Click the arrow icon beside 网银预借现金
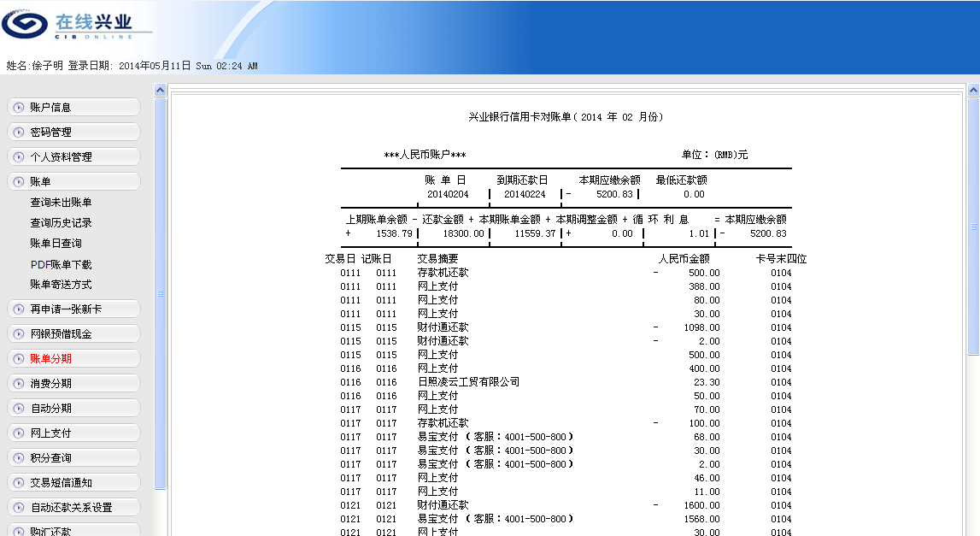980x536 pixels. click(x=19, y=334)
